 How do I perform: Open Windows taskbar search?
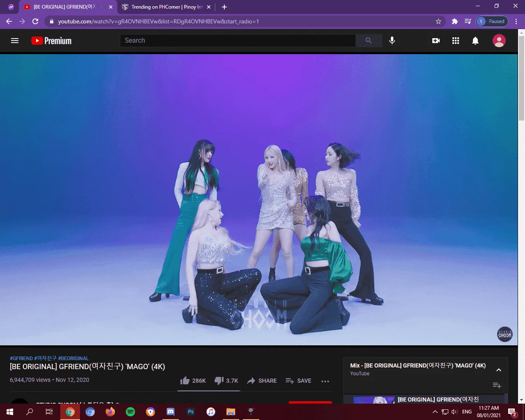pyautogui.click(x=30, y=412)
